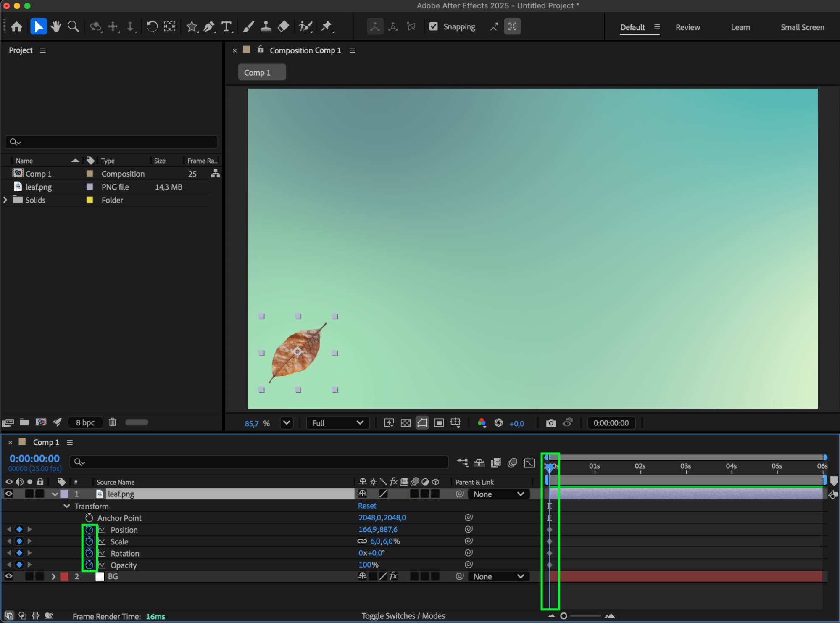Click the Home icon
The image size is (840, 623).
coord(17,27)
